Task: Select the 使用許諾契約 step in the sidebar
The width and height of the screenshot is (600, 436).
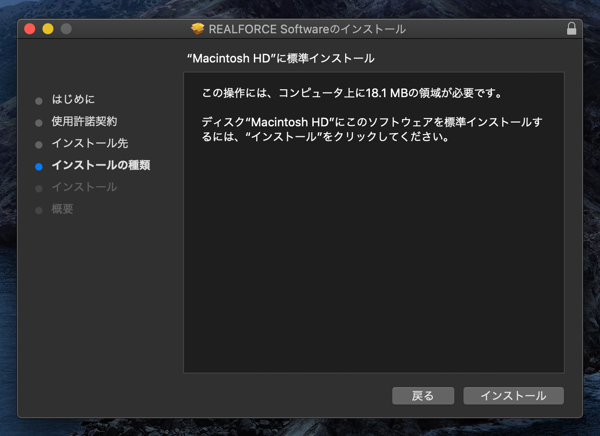Action: tap(84, 121)
